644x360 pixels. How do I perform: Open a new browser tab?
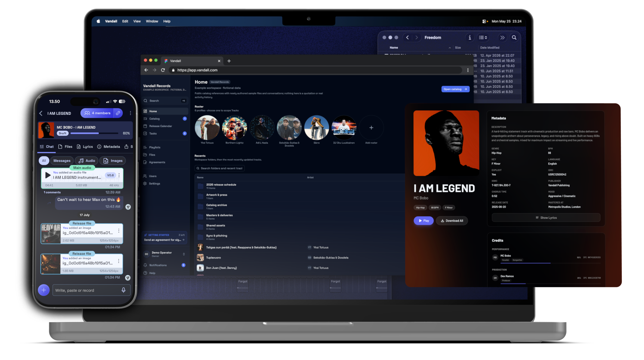pos(229,61)
